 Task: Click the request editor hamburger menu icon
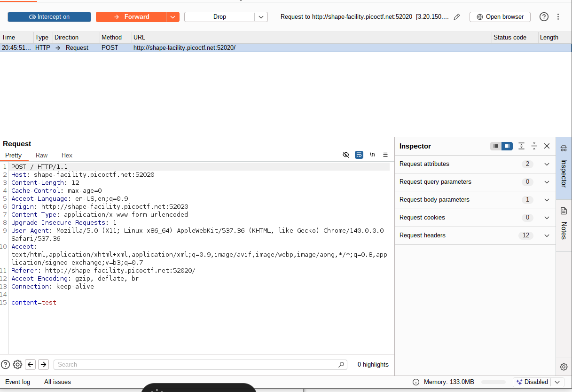click(385, 155)
